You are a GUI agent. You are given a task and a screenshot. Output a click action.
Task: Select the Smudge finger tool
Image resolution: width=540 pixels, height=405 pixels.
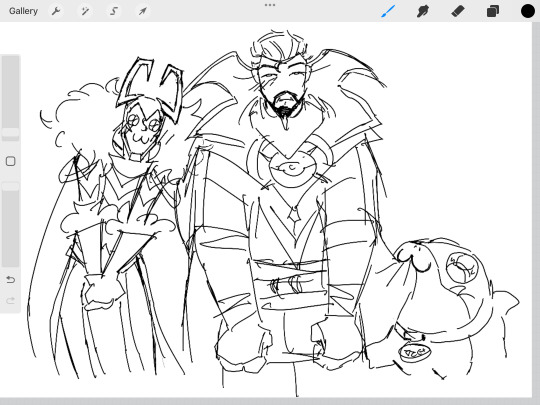pos(423,11)
